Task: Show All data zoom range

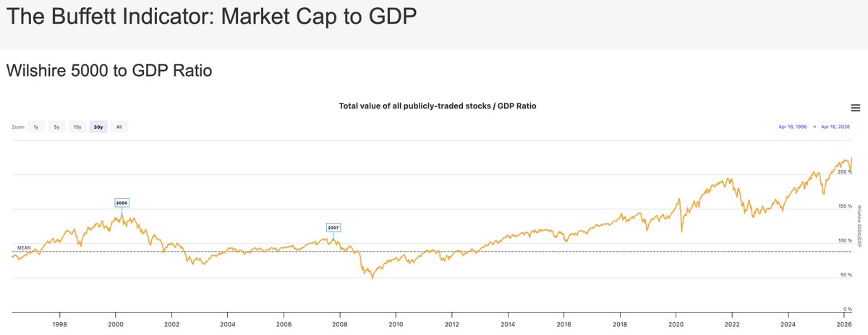Action: point(119,127)
